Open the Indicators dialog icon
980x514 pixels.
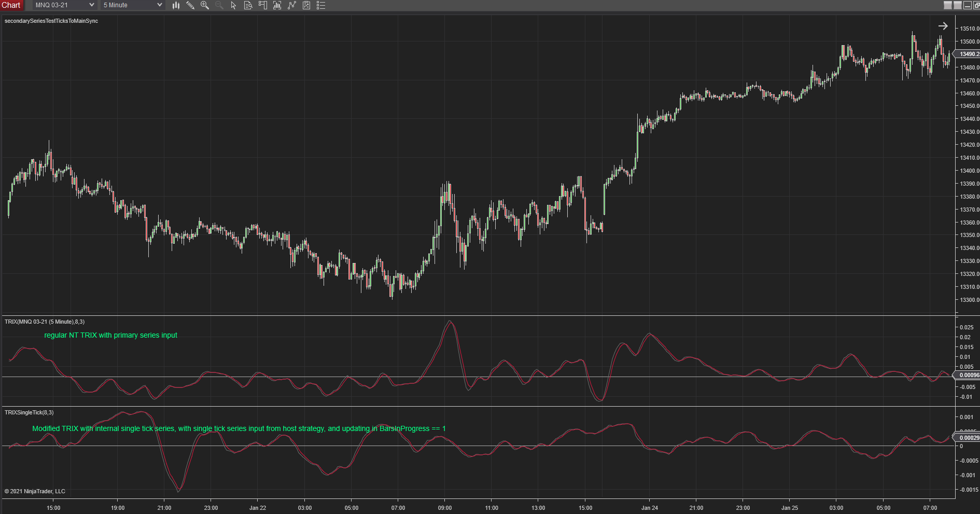(x=292, y=5)
